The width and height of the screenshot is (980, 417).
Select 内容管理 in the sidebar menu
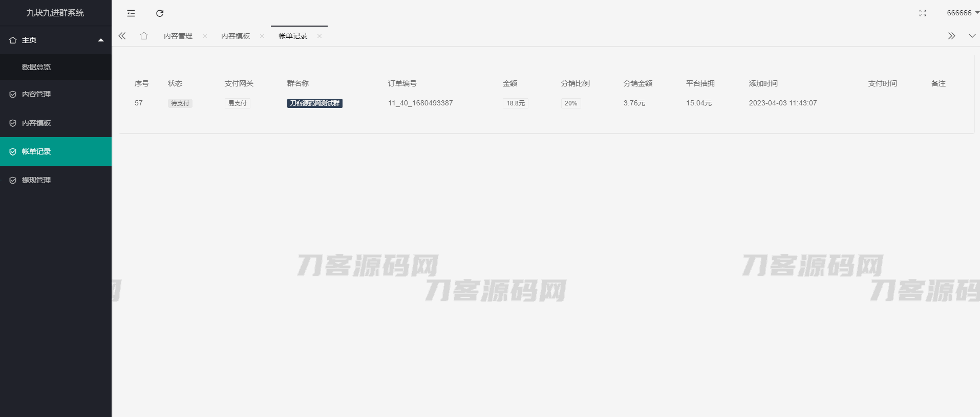pos(36,94)
